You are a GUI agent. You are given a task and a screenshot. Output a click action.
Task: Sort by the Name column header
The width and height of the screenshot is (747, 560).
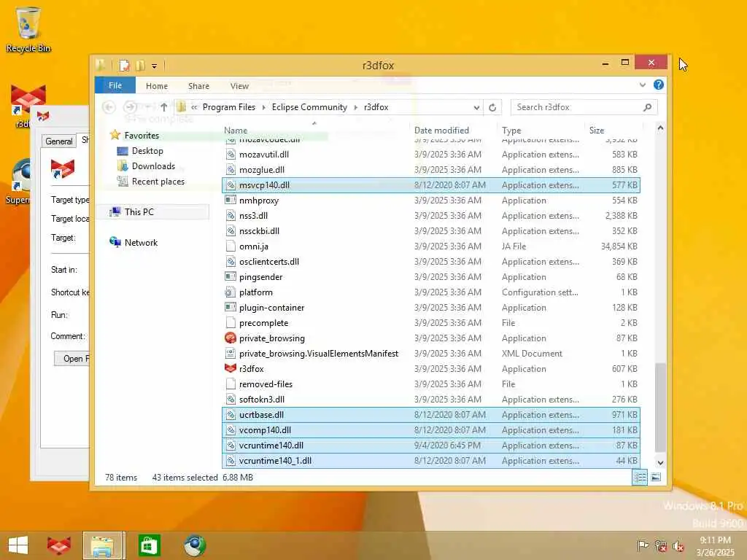pos(236,130)
